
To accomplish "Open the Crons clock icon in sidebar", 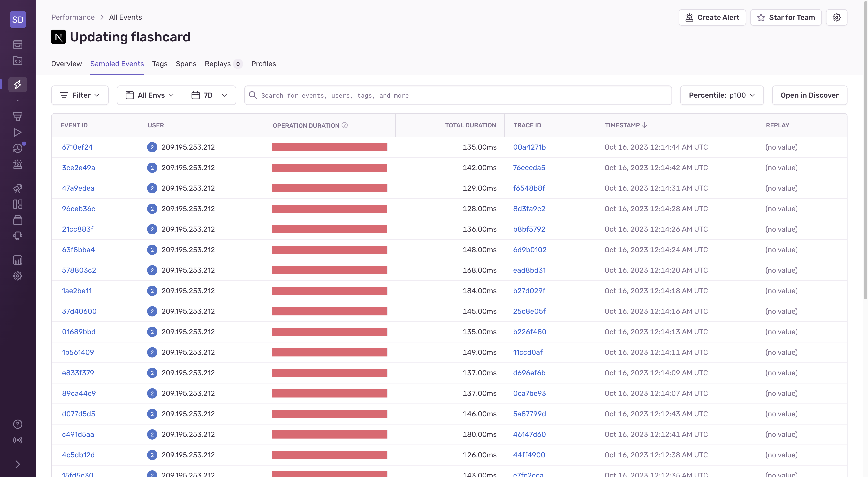I will tap(18, 148).
